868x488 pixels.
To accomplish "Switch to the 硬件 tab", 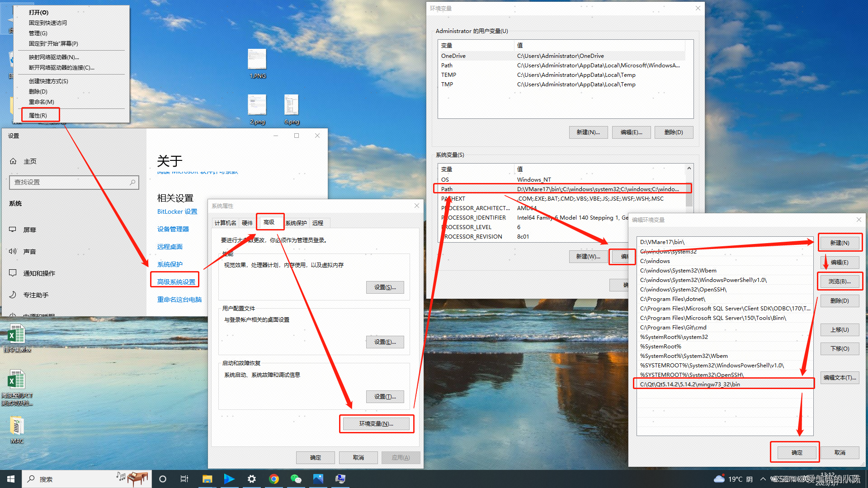I will point(247,223).
